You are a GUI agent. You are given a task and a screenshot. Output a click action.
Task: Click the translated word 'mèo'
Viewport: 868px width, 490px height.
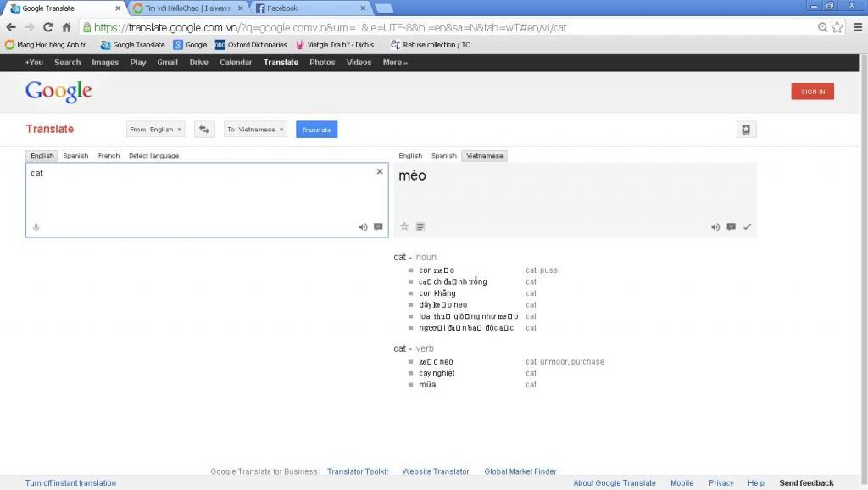pos(413,175)
